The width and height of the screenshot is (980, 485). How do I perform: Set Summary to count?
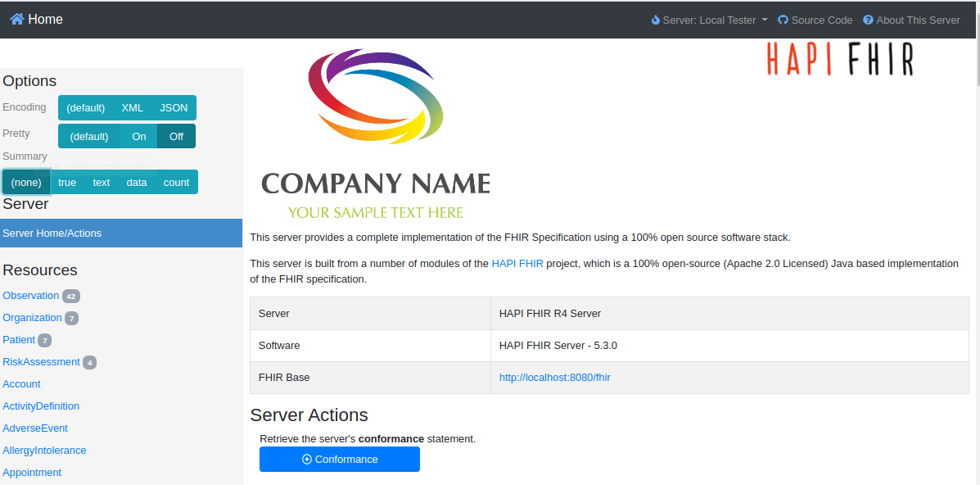pos(176,182)
